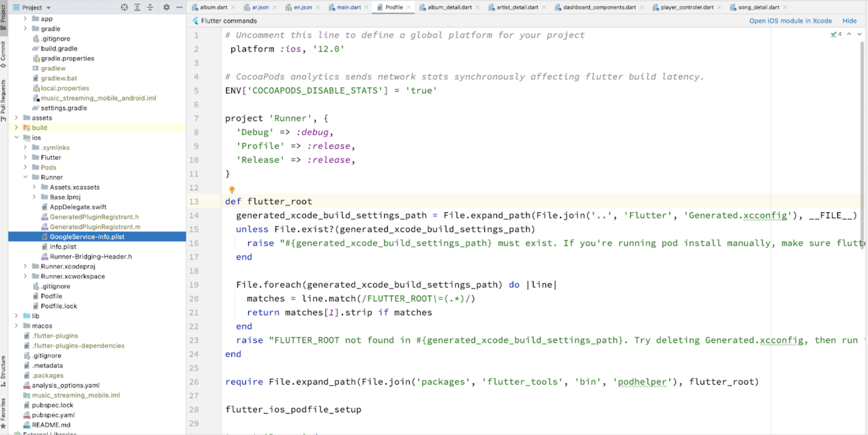Viewport: 868px width, 435px height.
Task: Select build.gradle file
Action: pyautogui.click(x=59, y=49)
